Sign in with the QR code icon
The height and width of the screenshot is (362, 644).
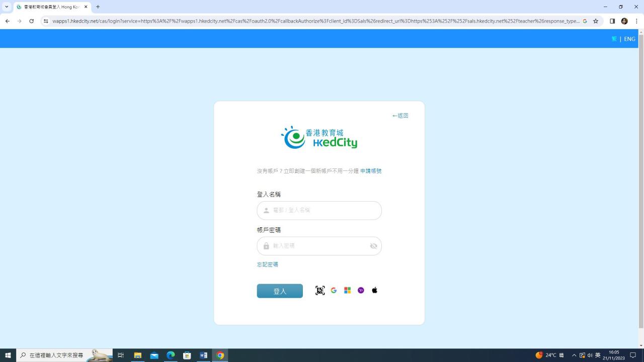point(320,291)
